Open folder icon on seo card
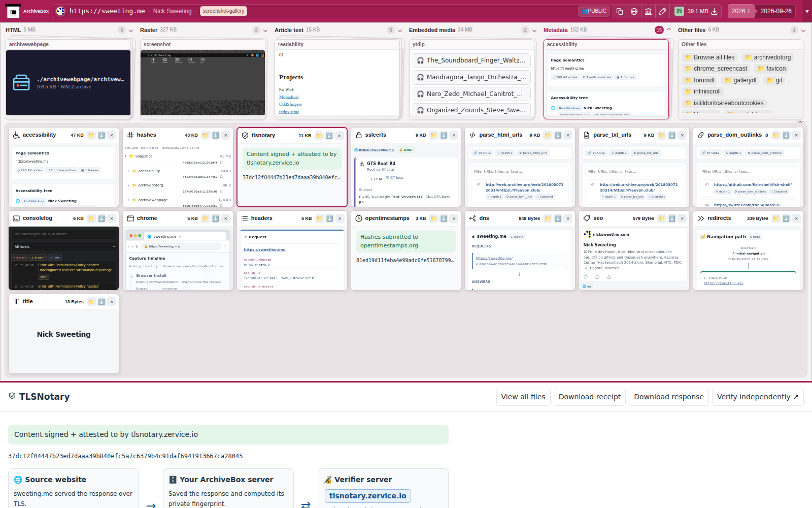Image resolution: width=812 pixels, height=508 pixels. [x=662, y=218]
